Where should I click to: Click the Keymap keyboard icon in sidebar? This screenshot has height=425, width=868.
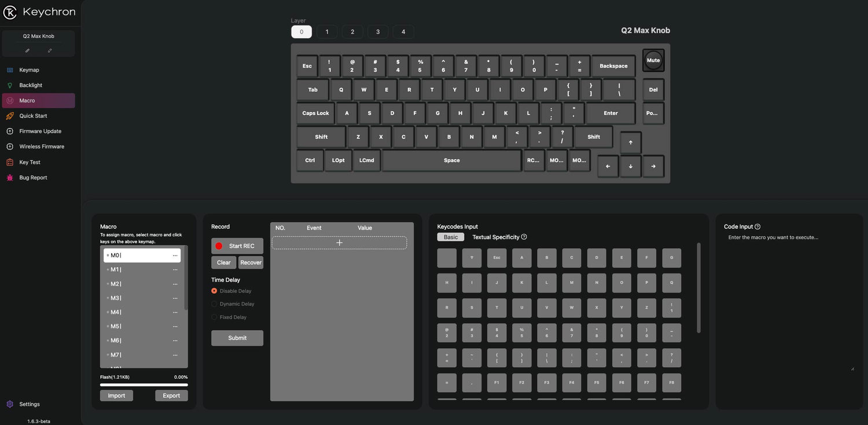pos(10,70)
